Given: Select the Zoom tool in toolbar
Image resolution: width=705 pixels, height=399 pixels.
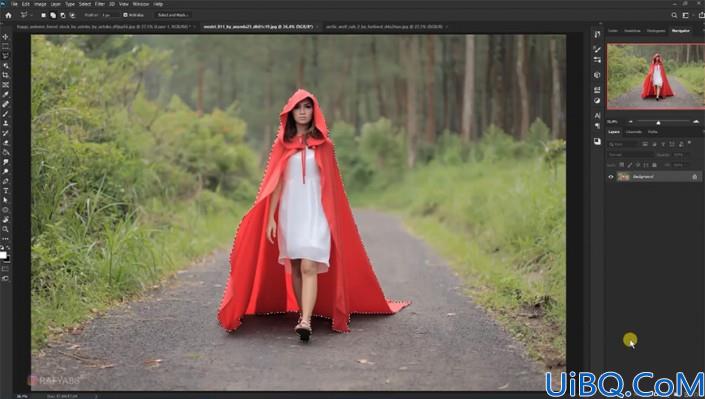Looking at the screenshot, I should [x=5, y=229].
